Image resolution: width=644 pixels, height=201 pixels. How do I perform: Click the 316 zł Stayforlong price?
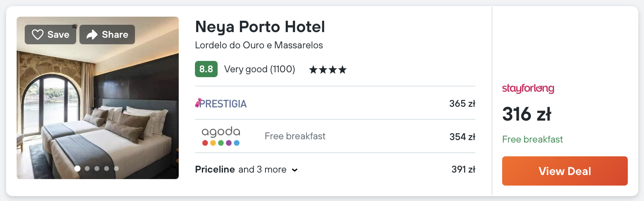[x=526, y=114]
